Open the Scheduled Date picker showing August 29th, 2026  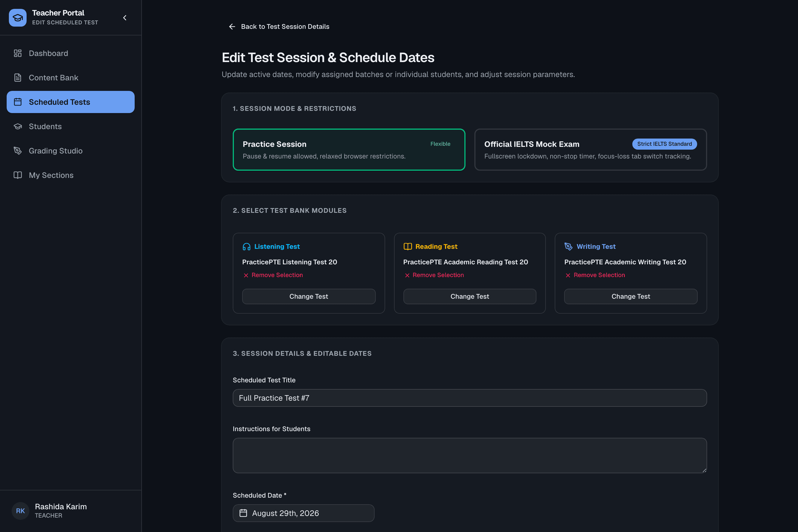(304, 513)
